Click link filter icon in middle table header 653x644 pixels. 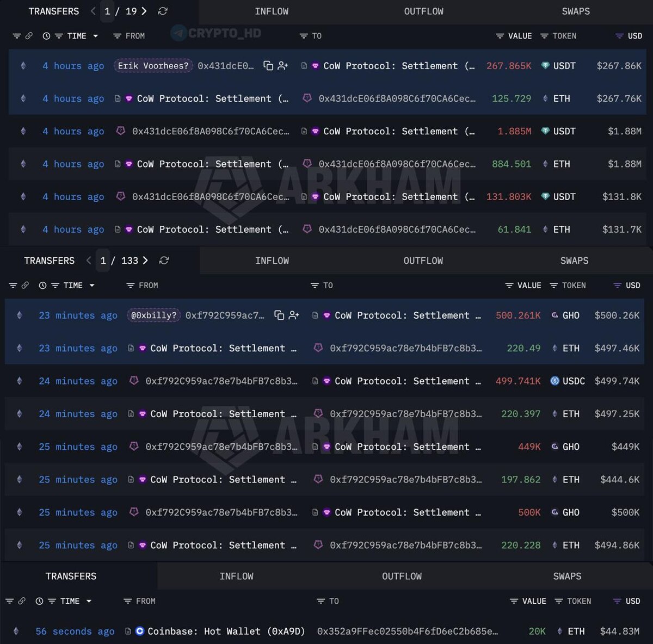[x=25, y=286]
